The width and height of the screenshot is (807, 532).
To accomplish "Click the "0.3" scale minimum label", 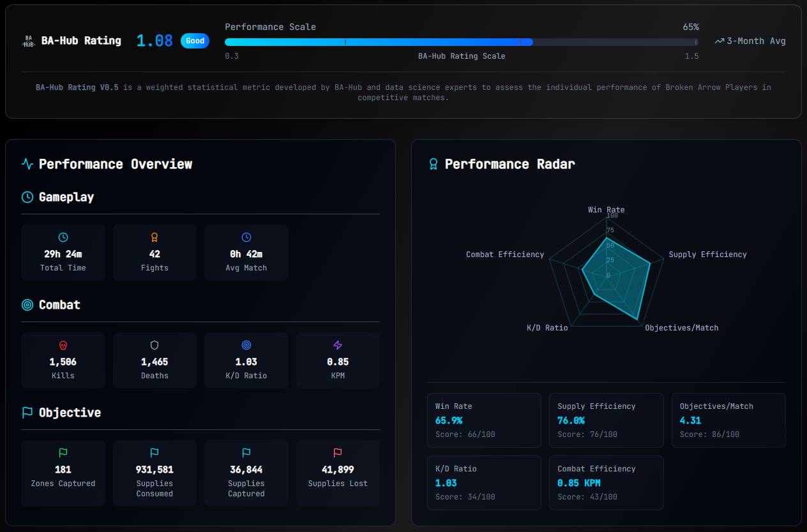I will (x=232, y=56).
